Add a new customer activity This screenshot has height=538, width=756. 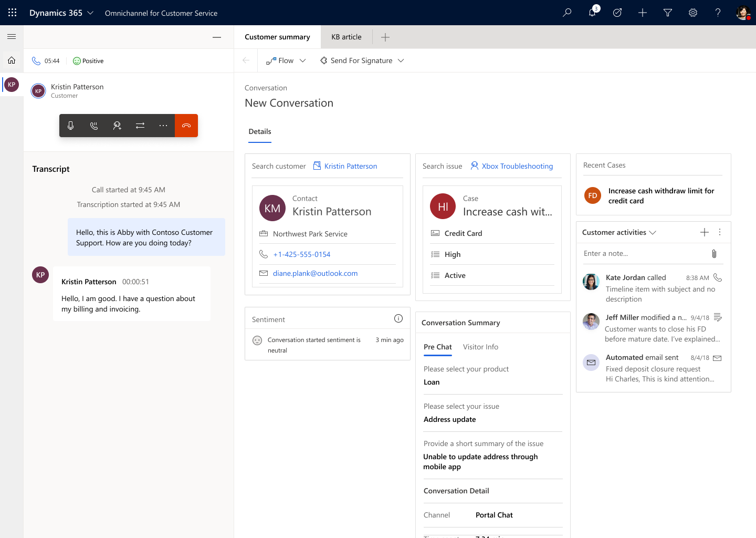point(705,232)
